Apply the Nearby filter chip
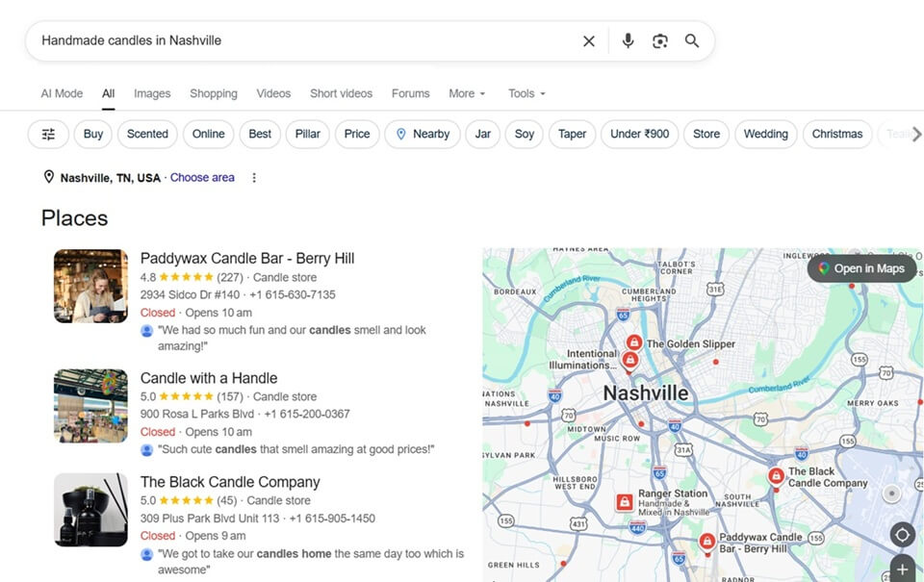 423,135
